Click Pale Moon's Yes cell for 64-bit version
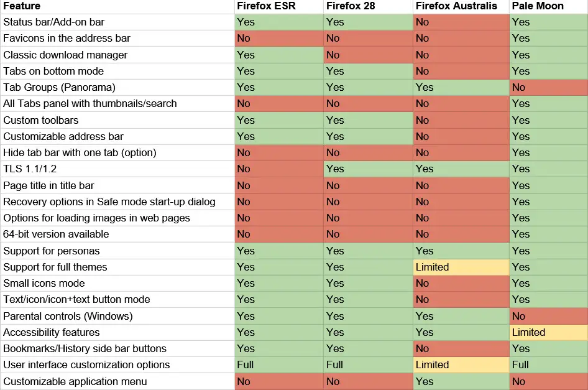 [548, 234]
